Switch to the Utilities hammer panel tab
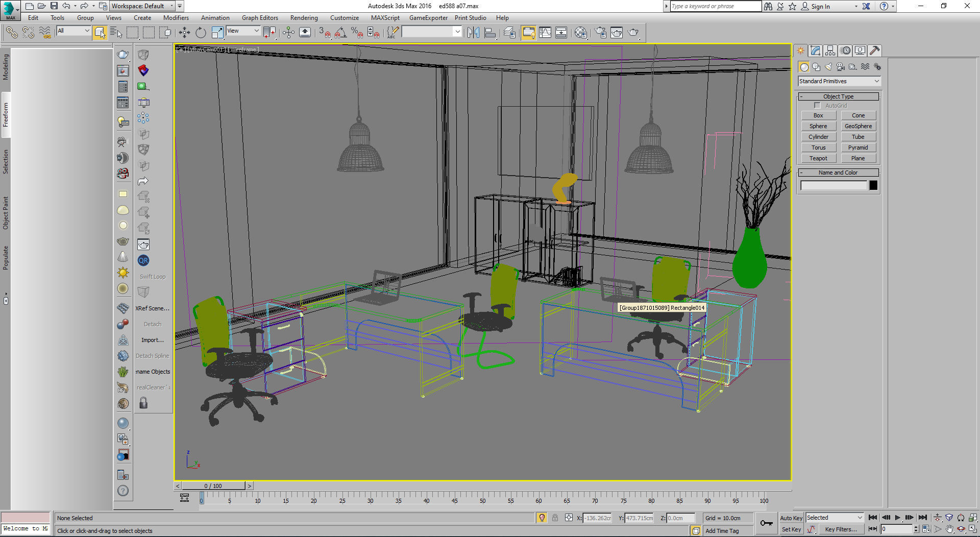Screen dimensions: 980x537 point(875,51)
